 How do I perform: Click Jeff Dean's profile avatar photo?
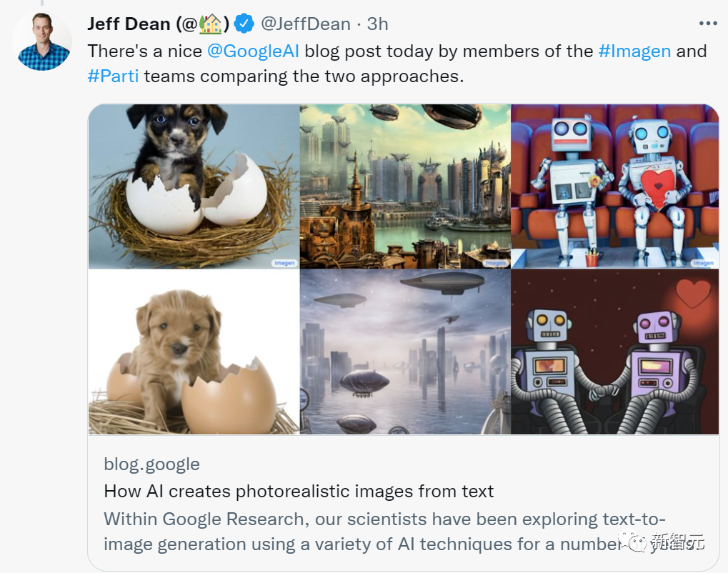(x=42, y=41)
